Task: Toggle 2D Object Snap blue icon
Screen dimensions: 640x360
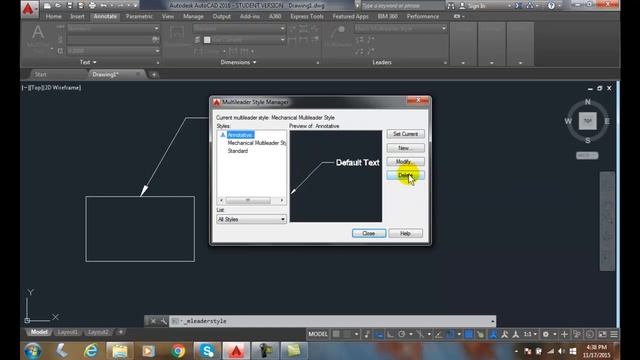Action: tap(450, 334)
